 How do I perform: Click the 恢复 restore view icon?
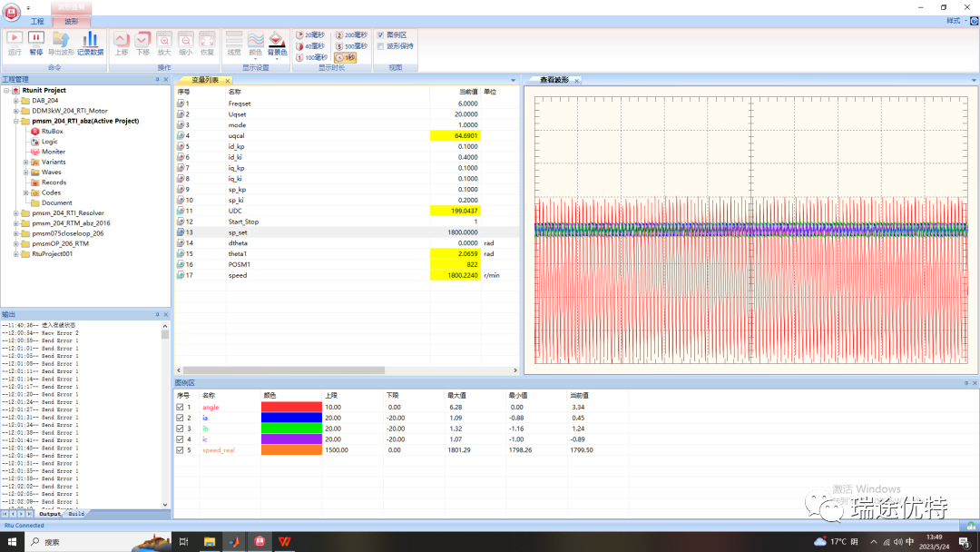[x=207, y=40]
